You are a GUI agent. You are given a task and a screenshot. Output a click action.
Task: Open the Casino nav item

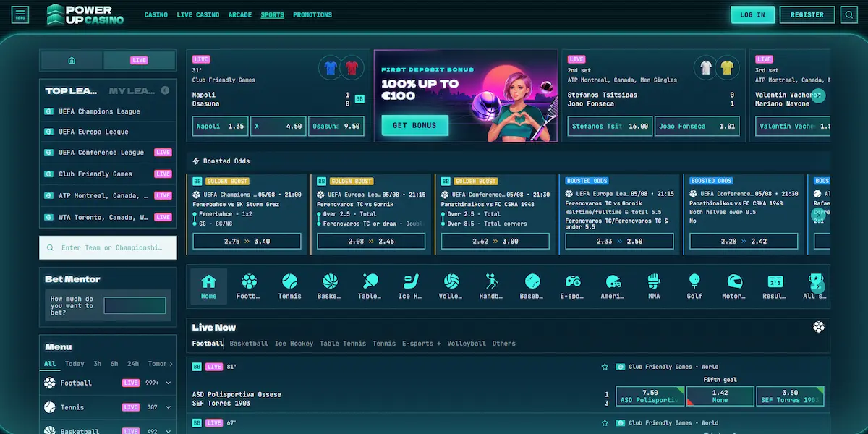click(156, 15)
